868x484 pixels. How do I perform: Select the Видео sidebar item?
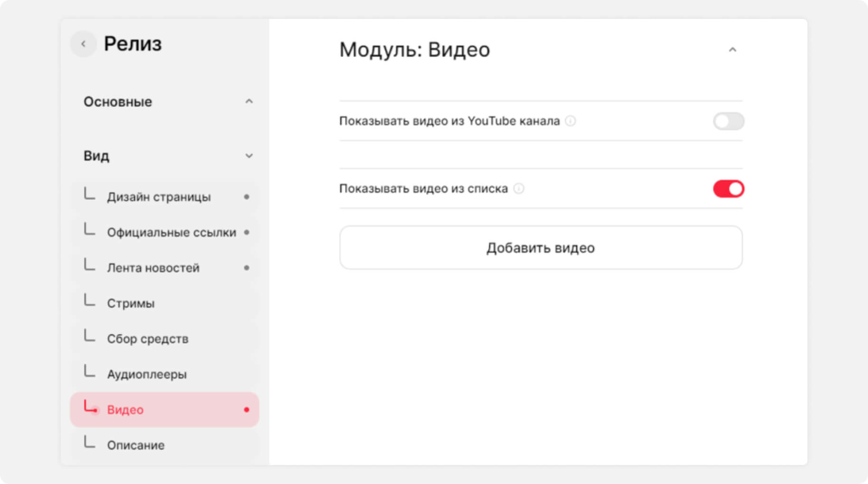[125, 410]
